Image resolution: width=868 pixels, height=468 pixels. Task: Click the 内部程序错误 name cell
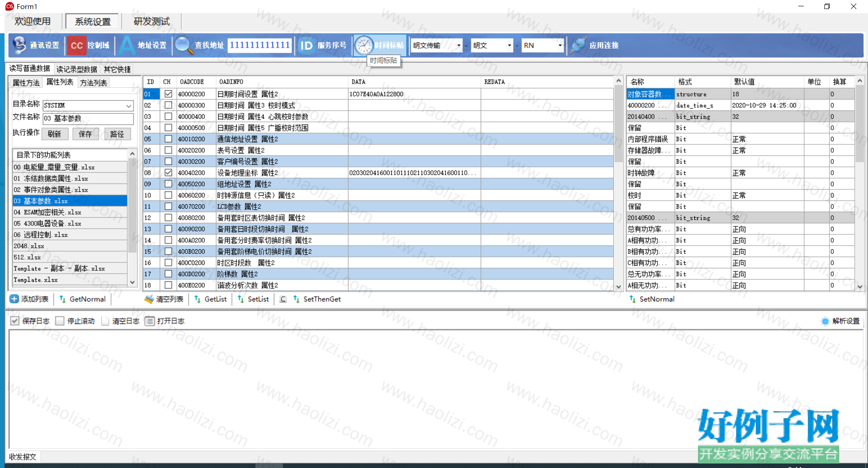tap(651, 139)
